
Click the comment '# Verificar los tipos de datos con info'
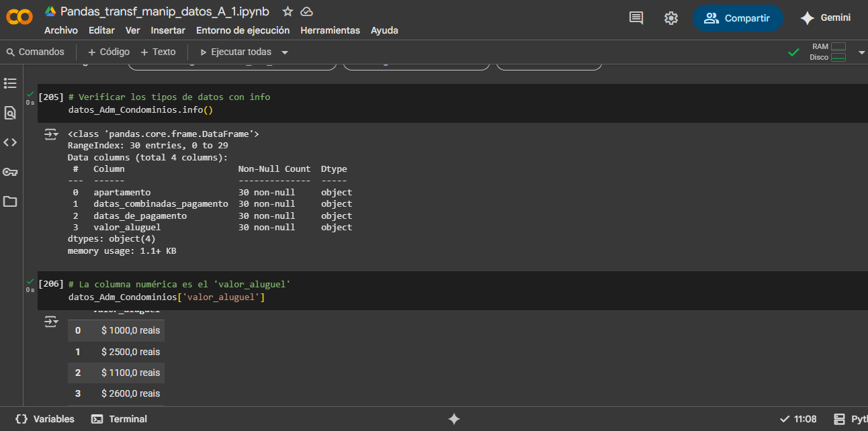coord(169,97)
